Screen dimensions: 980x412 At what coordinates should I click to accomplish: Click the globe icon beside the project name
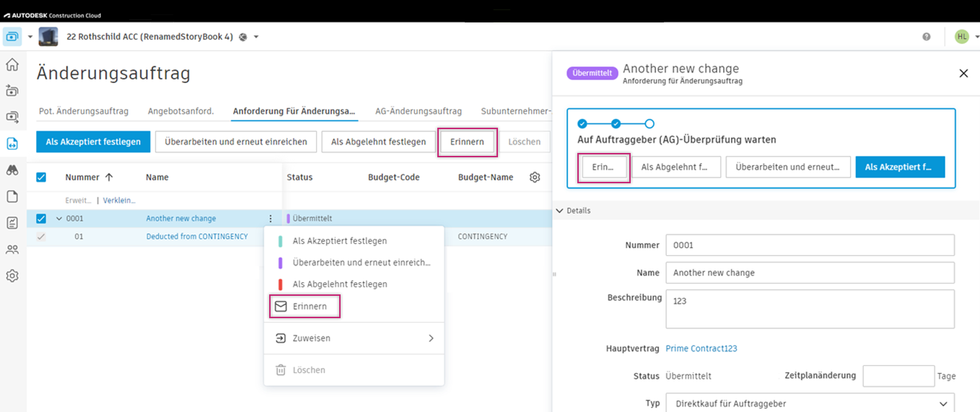[x=243, y=37]
